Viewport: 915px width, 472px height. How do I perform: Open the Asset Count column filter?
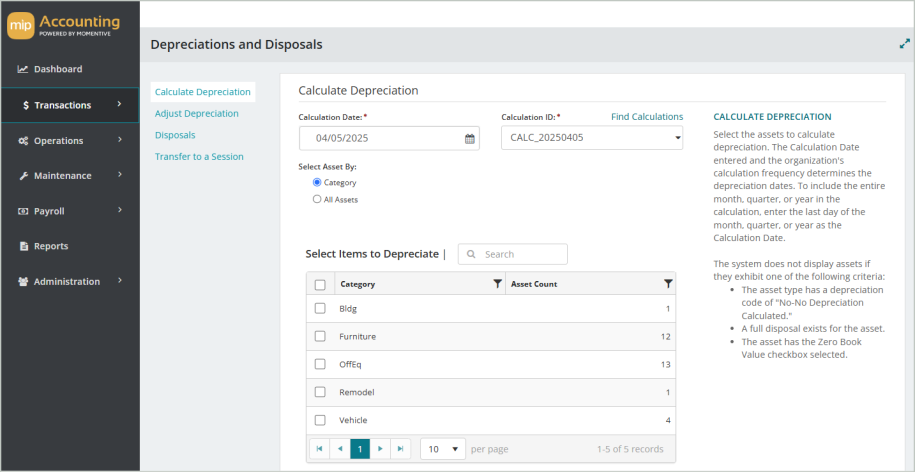pyautogui.click(x=668, y=284)
